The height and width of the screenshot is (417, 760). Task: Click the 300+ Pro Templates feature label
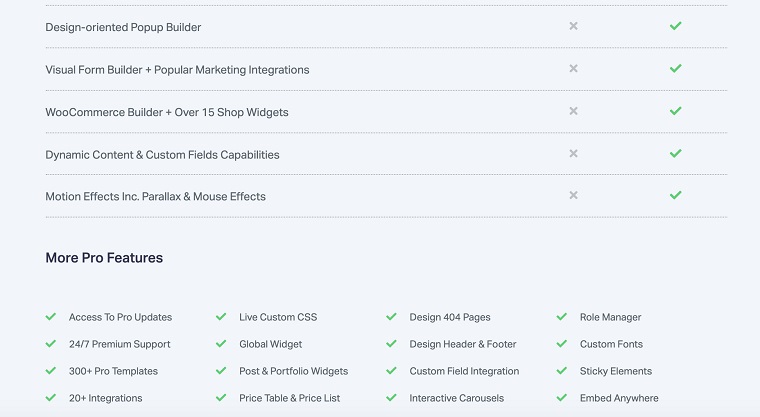tap(113, 371)
